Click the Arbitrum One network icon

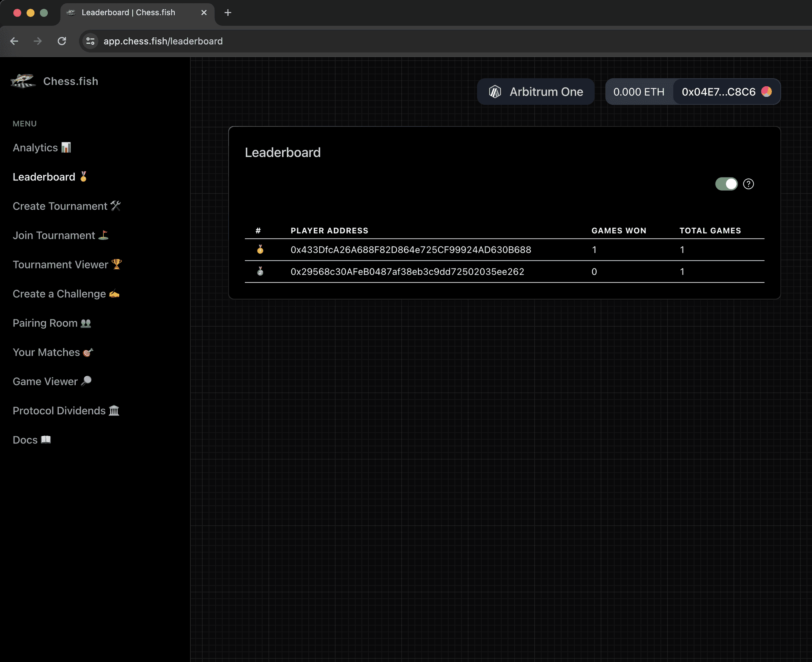click(x=496, y=92)
